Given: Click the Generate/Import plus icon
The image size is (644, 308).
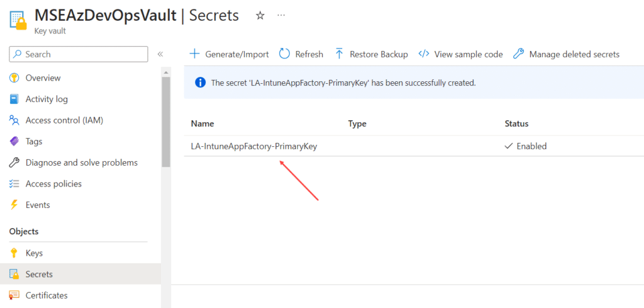Looking at the screenshot, I should click(194, 54).
